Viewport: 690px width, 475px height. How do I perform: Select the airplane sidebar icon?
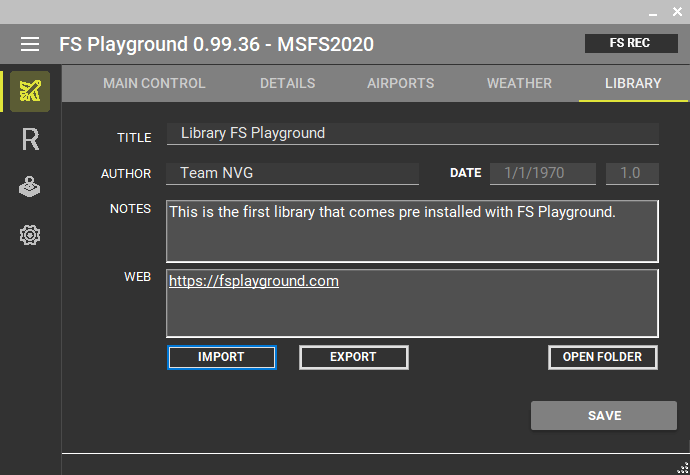(30, 91)
